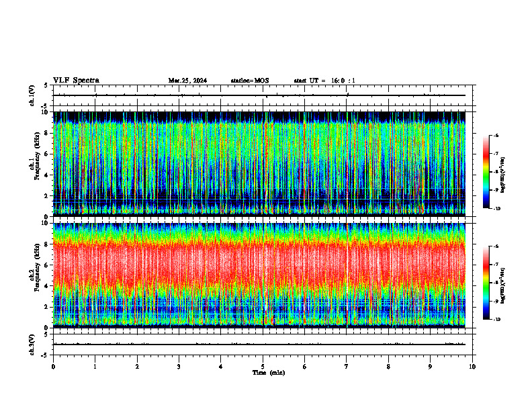
Task: Click the 'VLF Spectra' title text
Action: click(x=76, y=81)
